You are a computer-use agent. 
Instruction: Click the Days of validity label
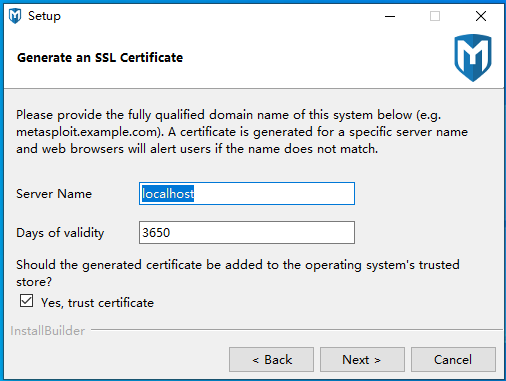click(x=60, y=233)
